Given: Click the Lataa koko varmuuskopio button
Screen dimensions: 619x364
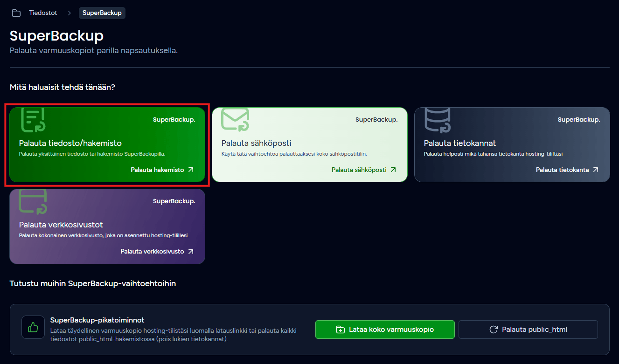Looking at the screenshot, I should pos(385,330).
